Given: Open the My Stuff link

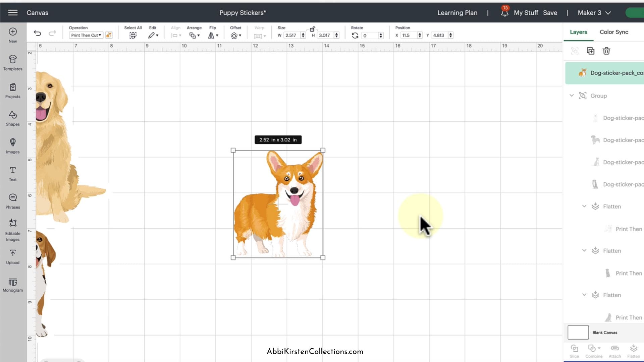Looking at the screenshot, I should 526,13.
